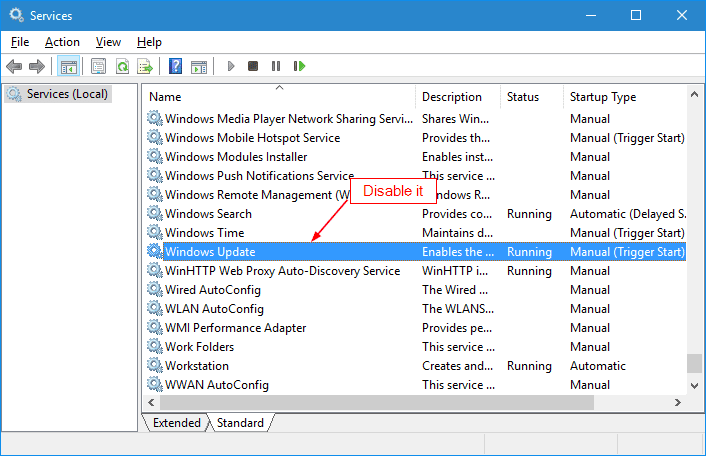The width and height of the screenshot is (706, 456).
Task: Select WinHTTP Web Proxy Auto-Discovery Service
Action: click(x=416, y=271)
